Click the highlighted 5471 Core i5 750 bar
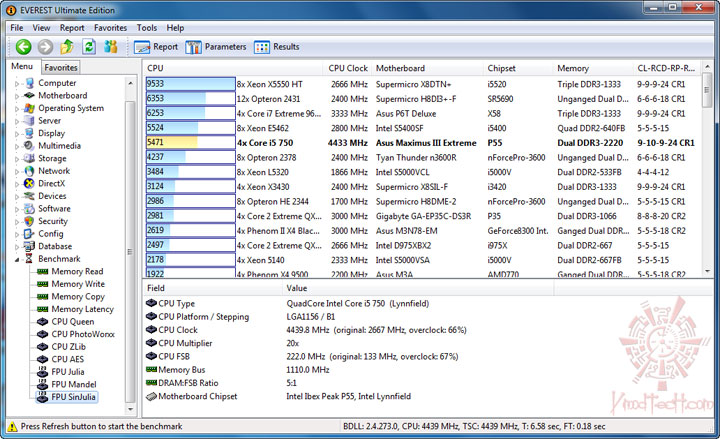The width and height of the screenshot is (720, 439). (191, 143)
